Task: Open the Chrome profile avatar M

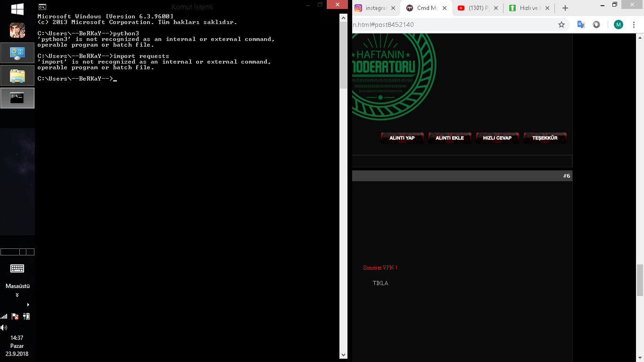Action: (x=618, y=25)
